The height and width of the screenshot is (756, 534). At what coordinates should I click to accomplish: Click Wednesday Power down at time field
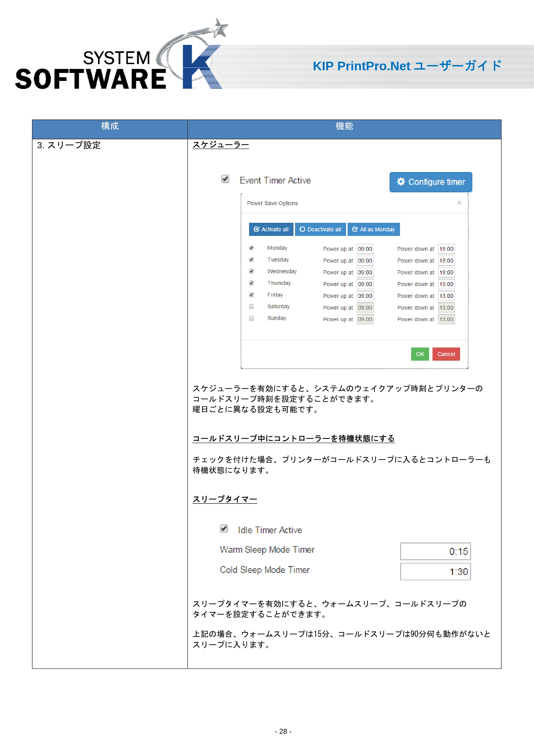446,272
